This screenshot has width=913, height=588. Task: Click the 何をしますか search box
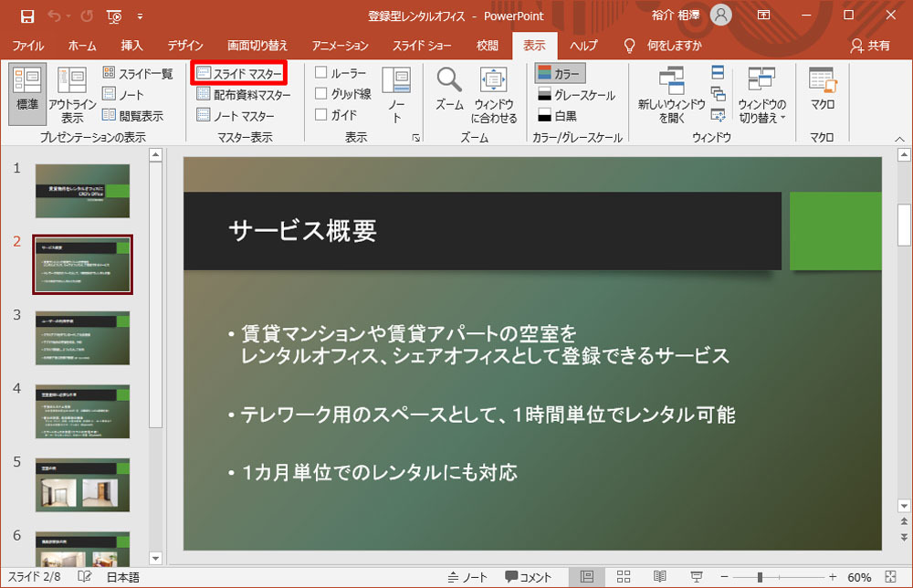point(675,46)
